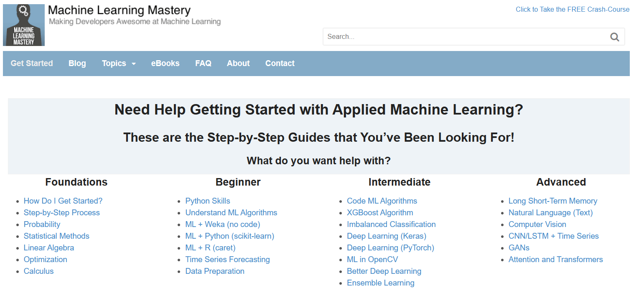This screenshot has width=644, height=306.
Task: Click the FREE Crash-Course link
Action: click(x=572, y=9)
